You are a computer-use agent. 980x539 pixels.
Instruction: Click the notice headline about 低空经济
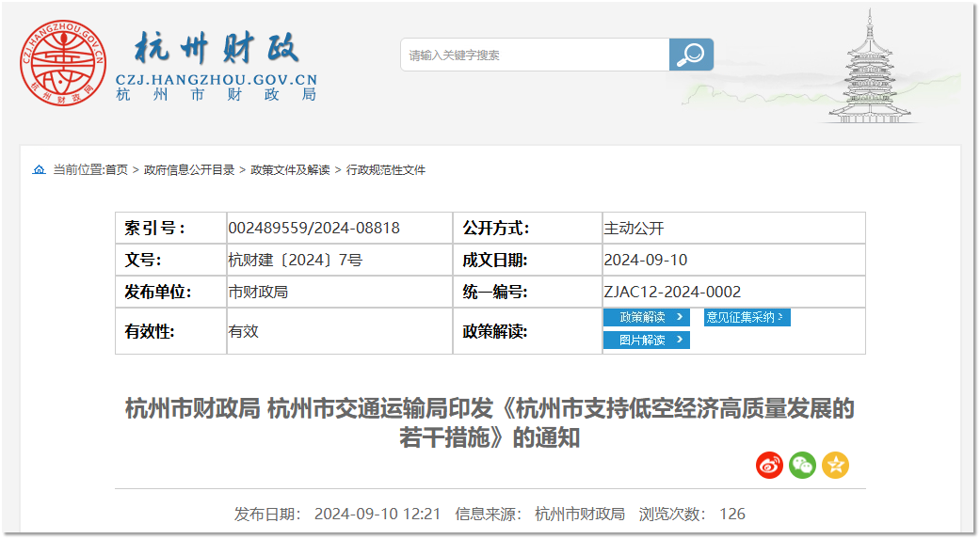490,423
